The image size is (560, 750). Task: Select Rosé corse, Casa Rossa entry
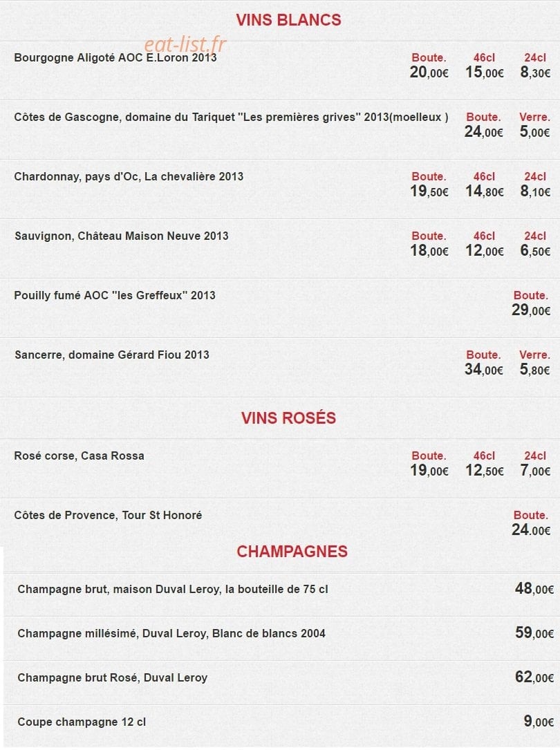(x=79, y=456)
